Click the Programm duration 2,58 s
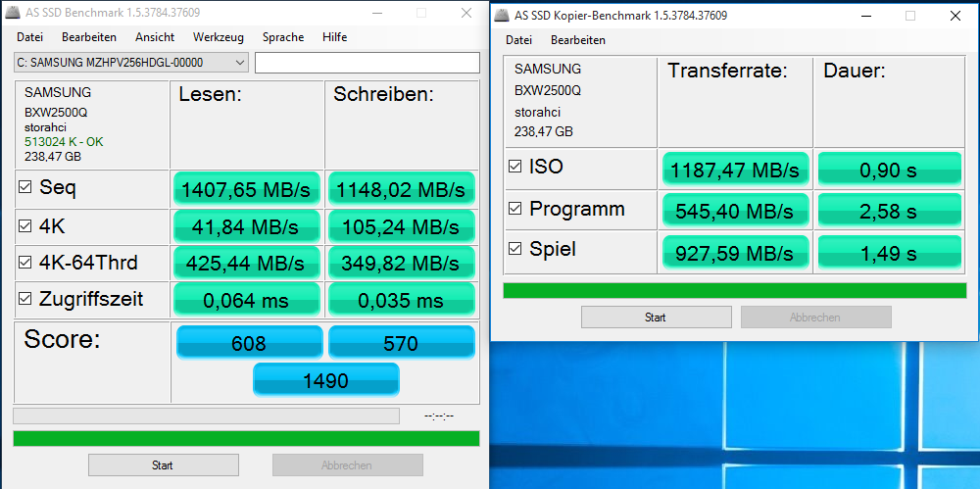Viewport: 980px width, 489px height. pos(890,211)
